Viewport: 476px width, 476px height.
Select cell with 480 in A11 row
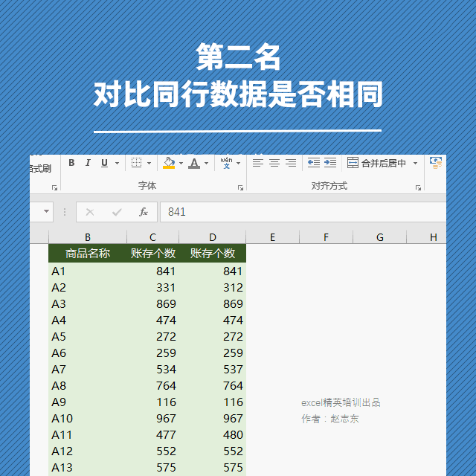[213, 435]
